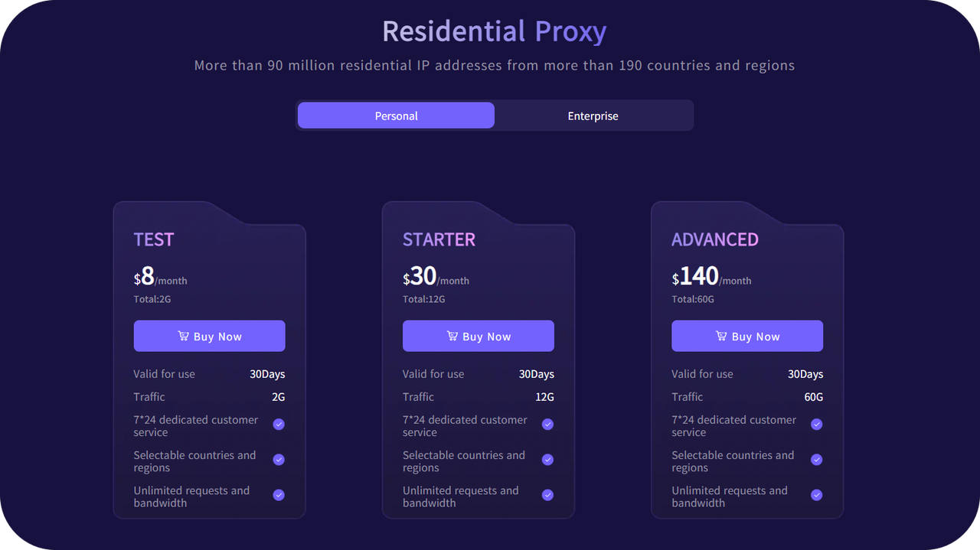Click the cart icon in ADVANCED plan
This screenshot has height=550, width=980.
pos(721,336)
